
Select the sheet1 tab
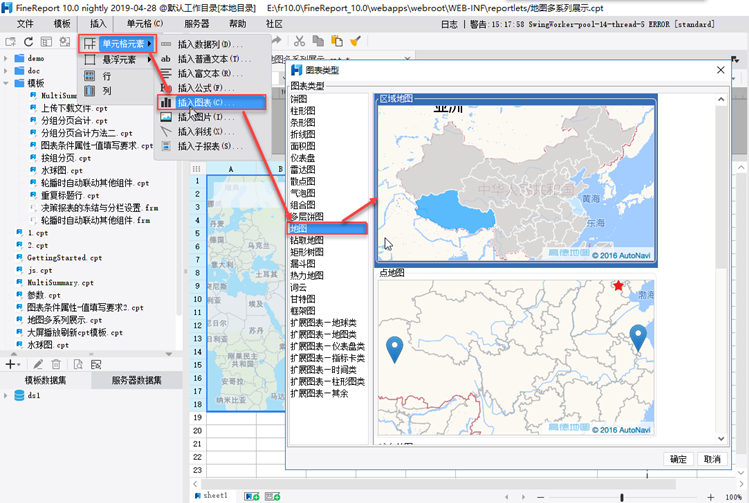coord(211,496)
